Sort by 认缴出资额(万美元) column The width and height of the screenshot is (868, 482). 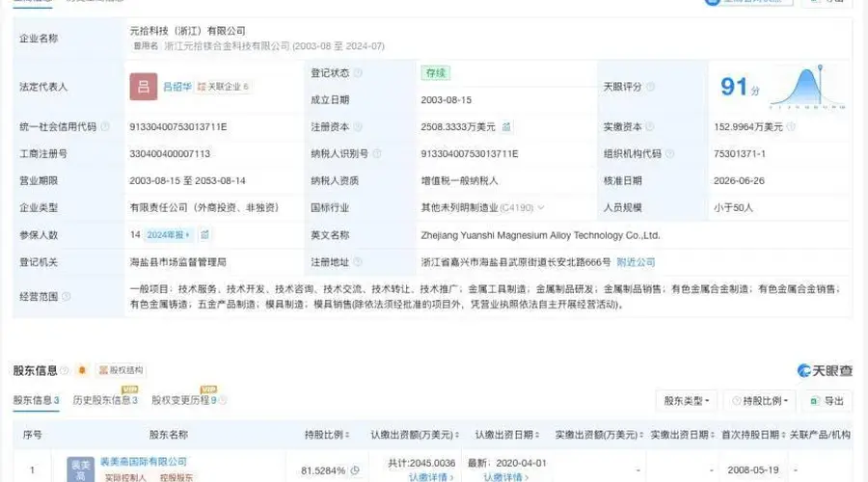pos(415,435)
